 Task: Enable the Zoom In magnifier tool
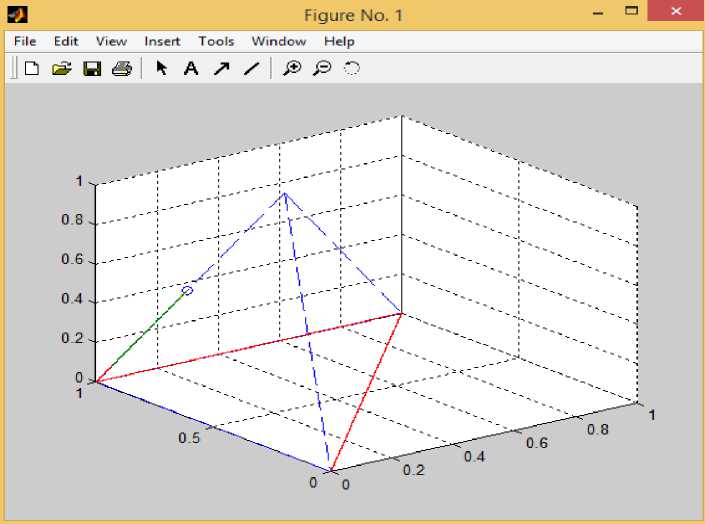click(291, 69)
